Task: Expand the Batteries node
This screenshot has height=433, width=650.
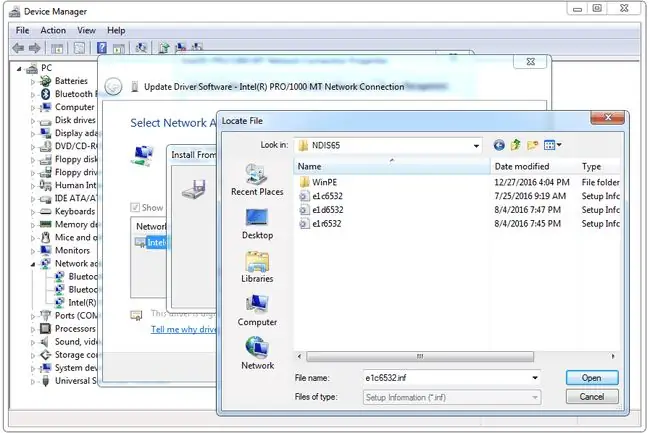Action: 33,82
